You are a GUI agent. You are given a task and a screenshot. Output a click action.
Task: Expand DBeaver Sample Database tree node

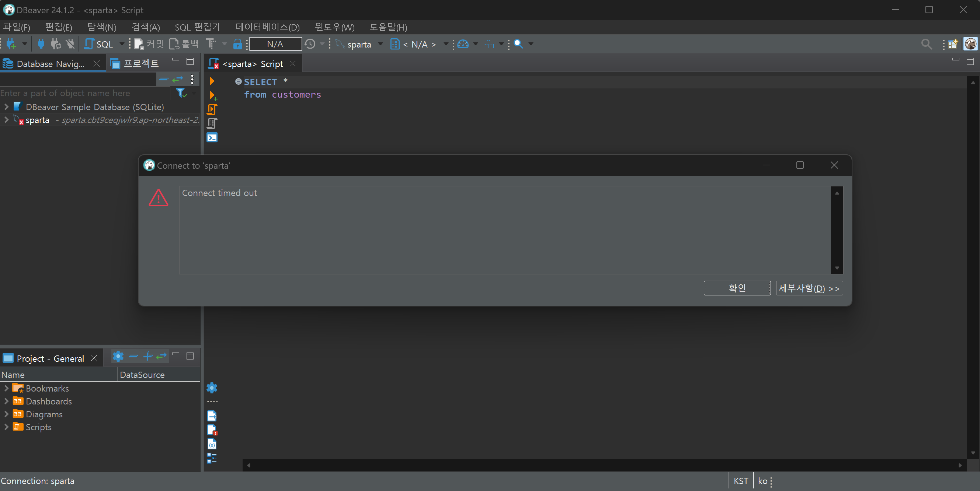tap(6, 107)
